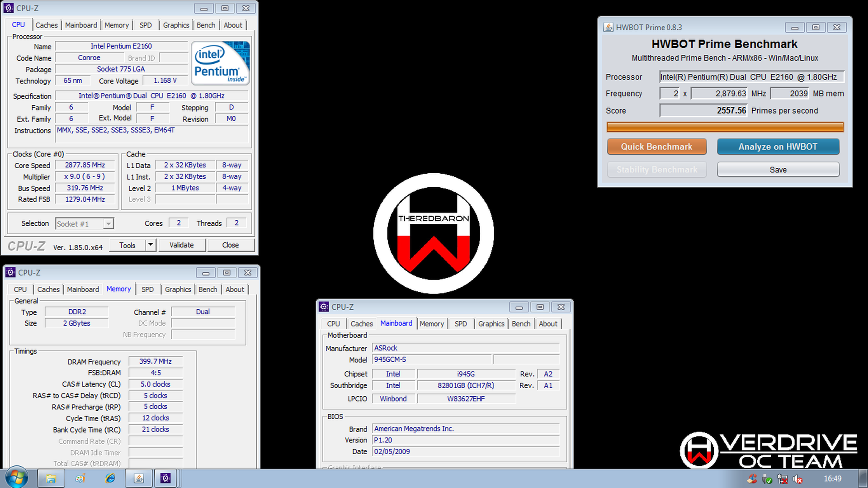Open About tab in the CPU-Z Mainboard window
This screenshot has height=488, width=868.
[x=548, y=324]
